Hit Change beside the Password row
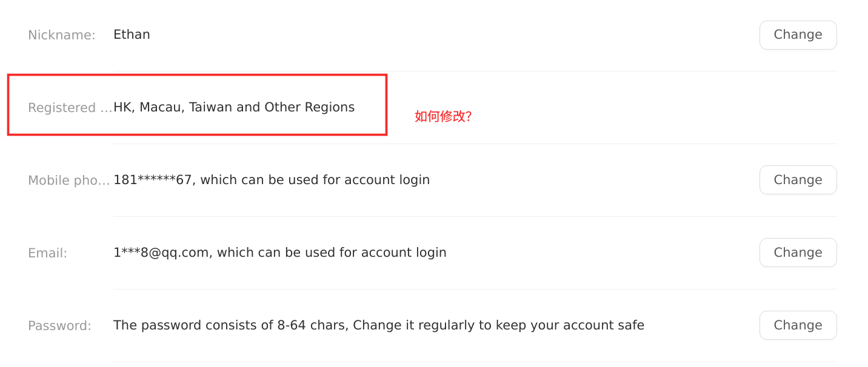The image size is (868, 367). pos(798,325)
